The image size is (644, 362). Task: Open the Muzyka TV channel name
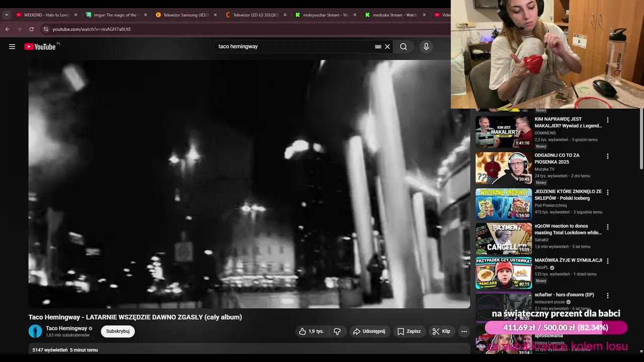tap(544, 169)
